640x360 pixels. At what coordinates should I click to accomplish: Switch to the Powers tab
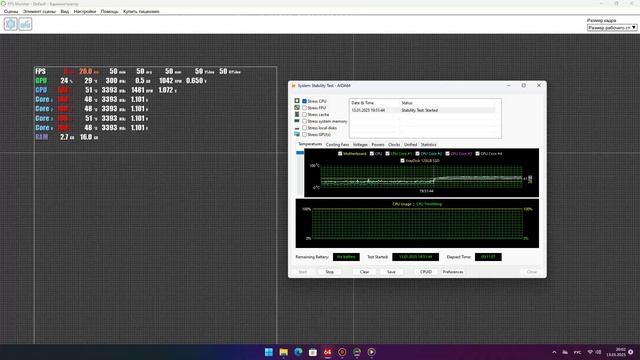click(378, 144)
